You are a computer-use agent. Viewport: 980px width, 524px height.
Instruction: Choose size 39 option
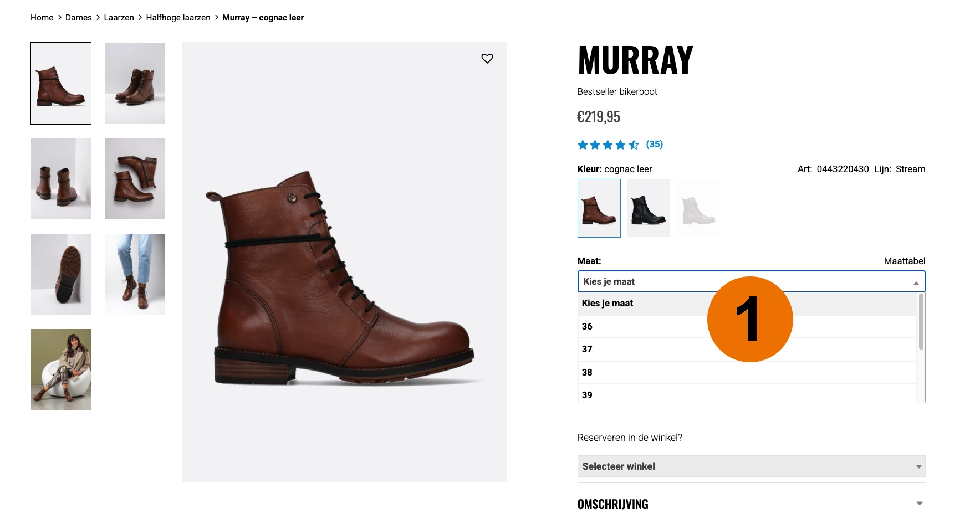pos(747,394)
